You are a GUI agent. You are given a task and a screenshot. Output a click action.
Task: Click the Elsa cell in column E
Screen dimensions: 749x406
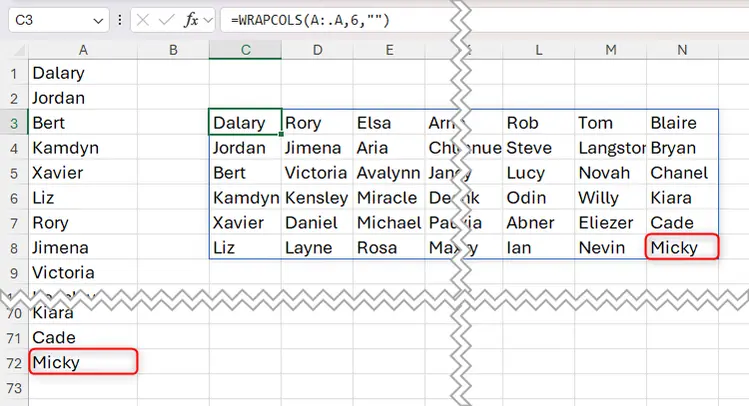(389, 123)
